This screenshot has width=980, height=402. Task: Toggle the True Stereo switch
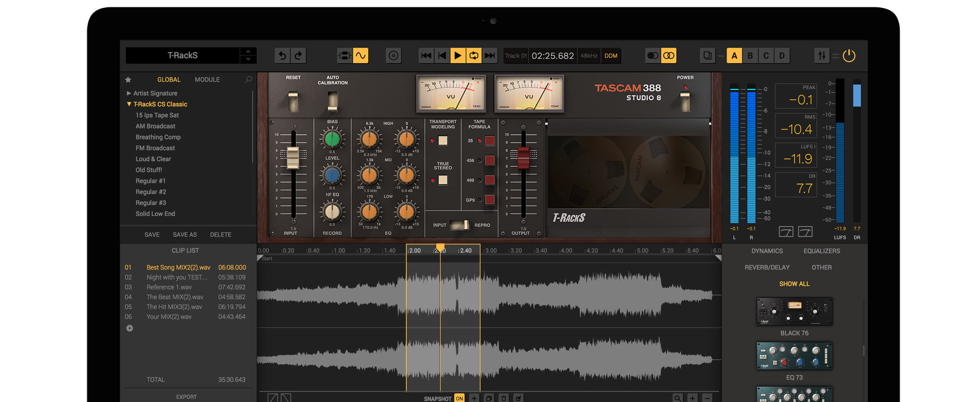coord(443,180)
